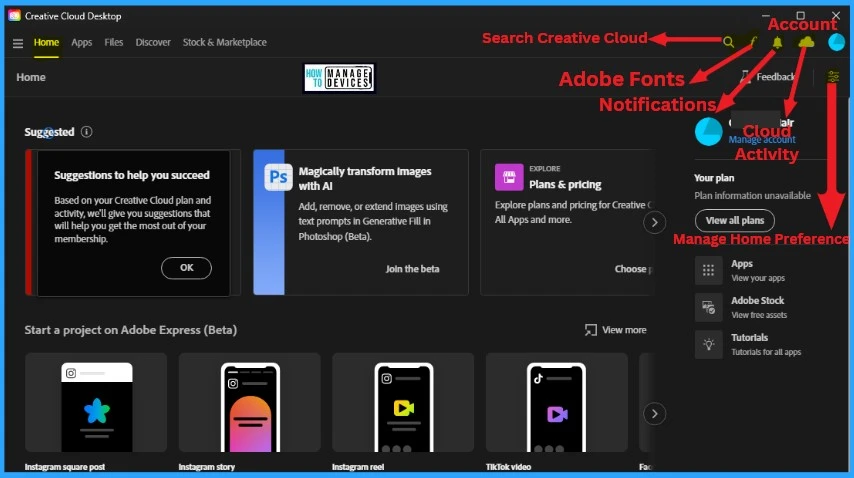Switch to the Apps tab
The height and width of the screenshot is (478, 854).
[x=82, y=42]
